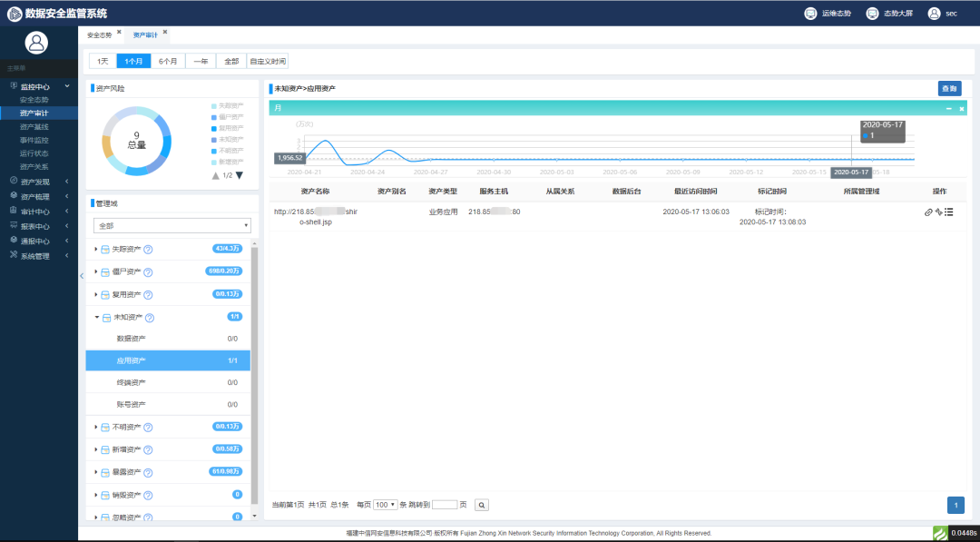This screenshot has width=980, height=542.
Task: Click the blue 查询 button
Action: [x=949, y=89]
